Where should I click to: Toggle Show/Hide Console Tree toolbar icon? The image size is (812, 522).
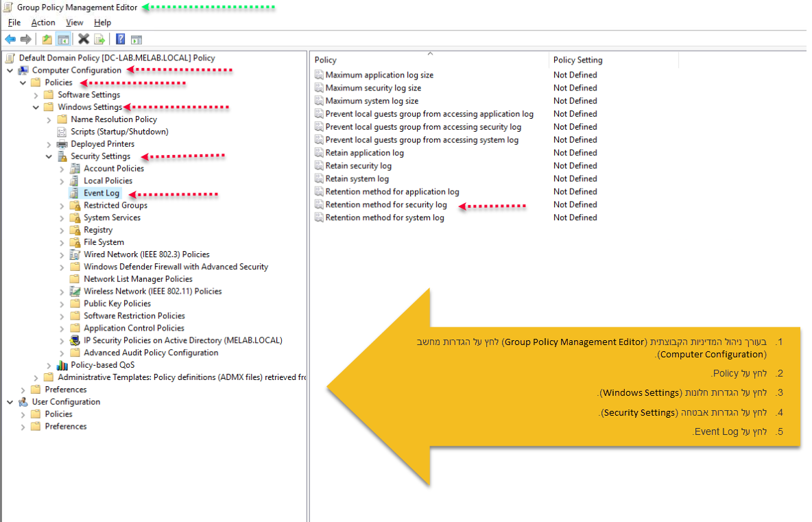click(x=63, y=39)
